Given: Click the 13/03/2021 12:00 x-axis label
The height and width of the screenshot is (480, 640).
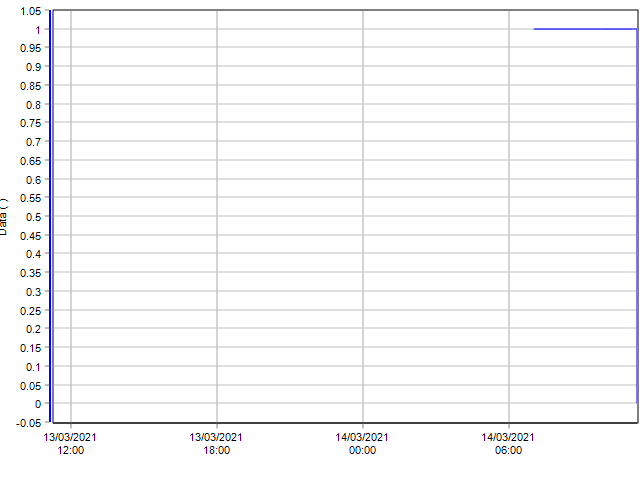Looking at the screenshot, I should coord(70,443).
